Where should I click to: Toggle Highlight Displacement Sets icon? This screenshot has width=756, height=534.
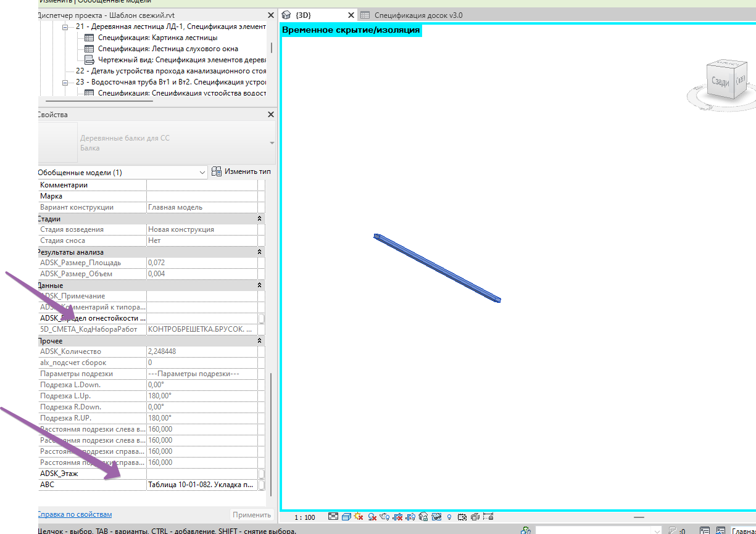coord(475,517)
